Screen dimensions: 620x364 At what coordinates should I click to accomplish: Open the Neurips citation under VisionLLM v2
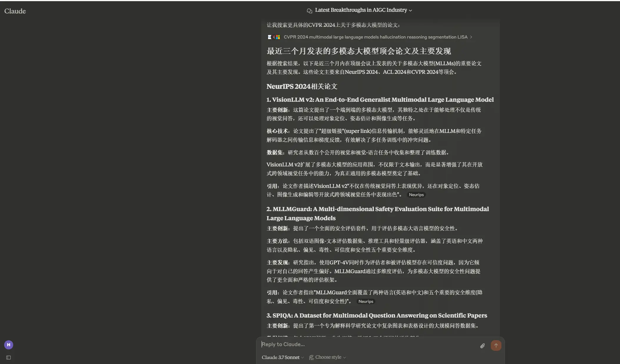coord(416,195)
